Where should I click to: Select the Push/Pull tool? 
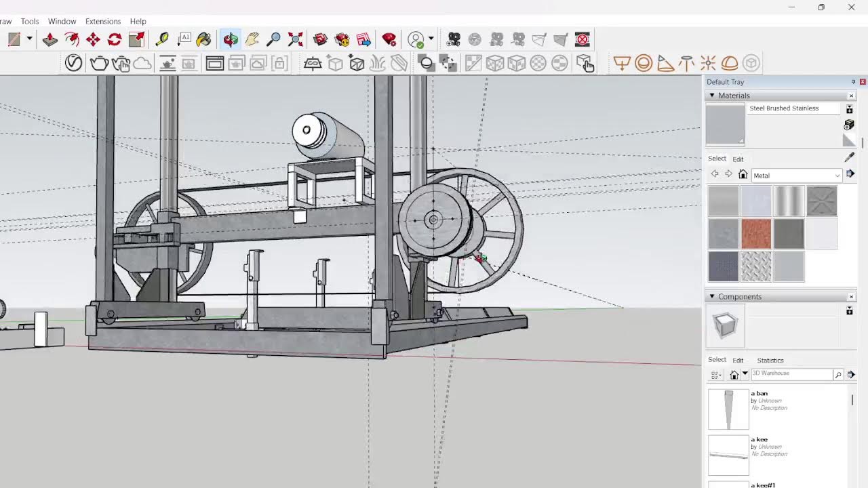pos(50,39)
